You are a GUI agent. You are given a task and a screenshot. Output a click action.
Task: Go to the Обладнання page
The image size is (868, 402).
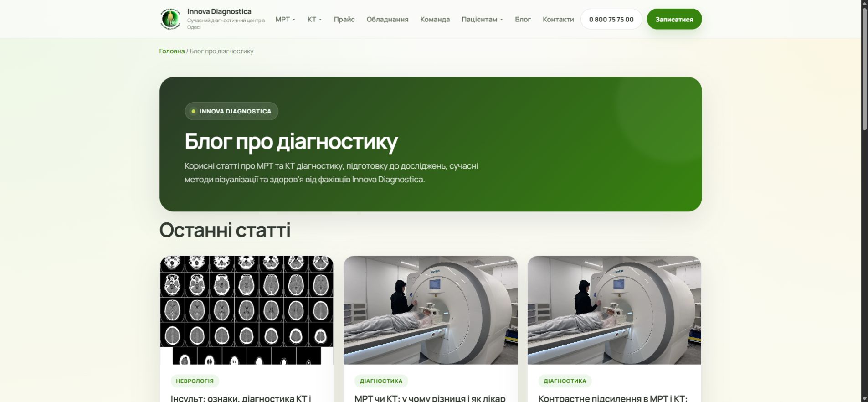coord(387,19)
